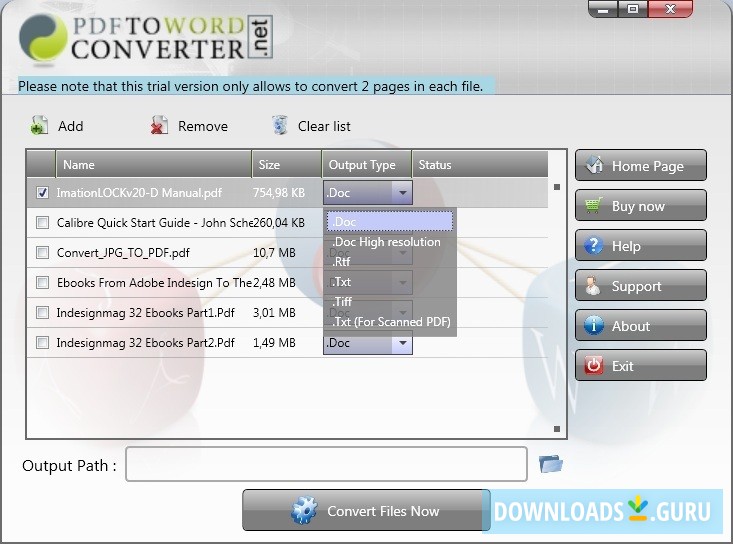Click the Remove file icon
733x544 pixels.
click(159, 126)
